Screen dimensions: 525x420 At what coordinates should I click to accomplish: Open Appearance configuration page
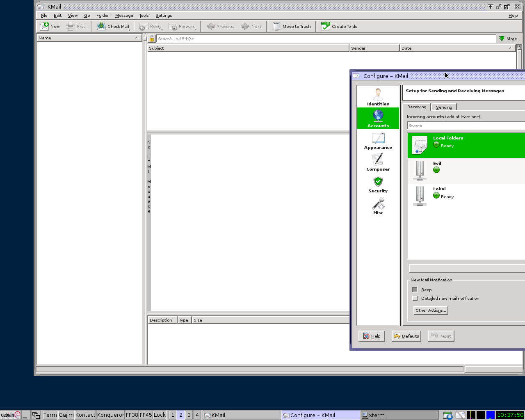click(378, 141)
